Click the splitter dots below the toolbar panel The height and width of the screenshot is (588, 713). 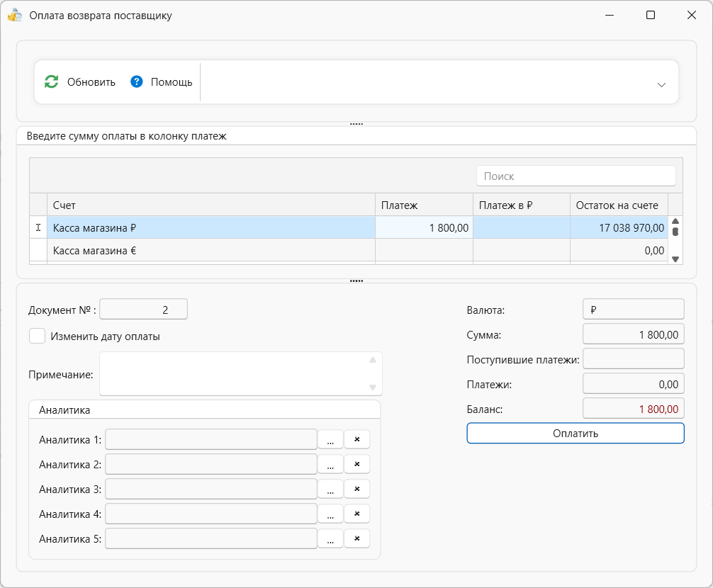[356, 123]
